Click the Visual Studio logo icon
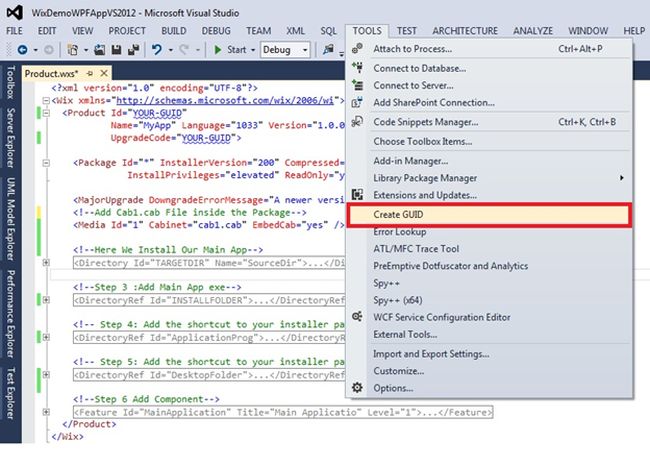 pos(15,12)
